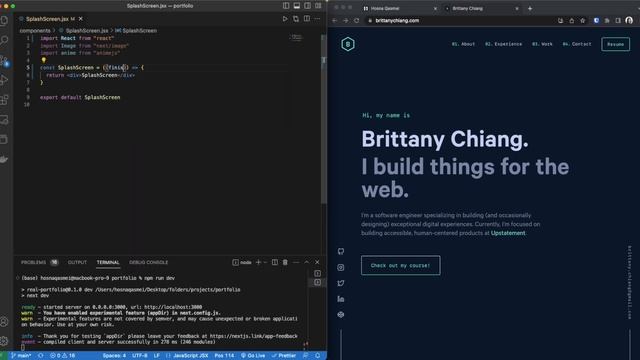Toggle secondary side bar in title bar
The width and height of the screenshot is (640, 360).
[307, 6]
